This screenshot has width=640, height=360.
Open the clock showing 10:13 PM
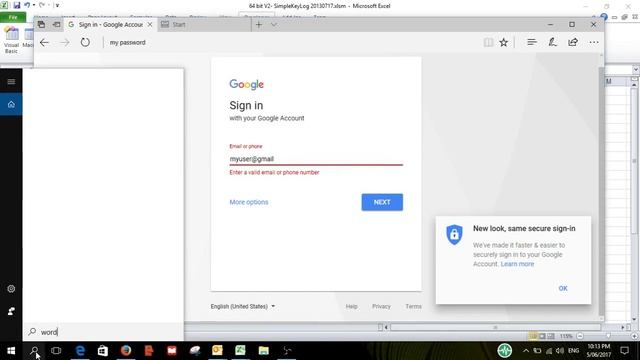[x=599, y=351]
